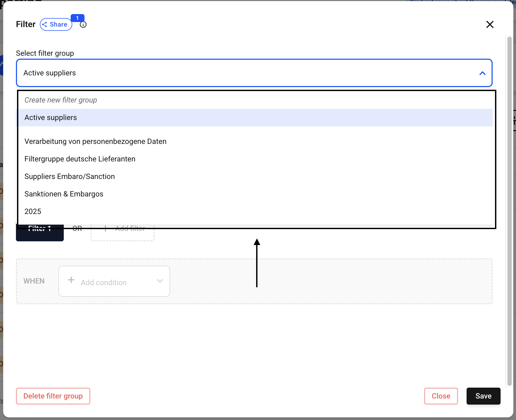Image resolution: width=516 pixels, height=420 pixels.
Task: Expand the Add condition dropdown arrow
Action: click(160, 281)
